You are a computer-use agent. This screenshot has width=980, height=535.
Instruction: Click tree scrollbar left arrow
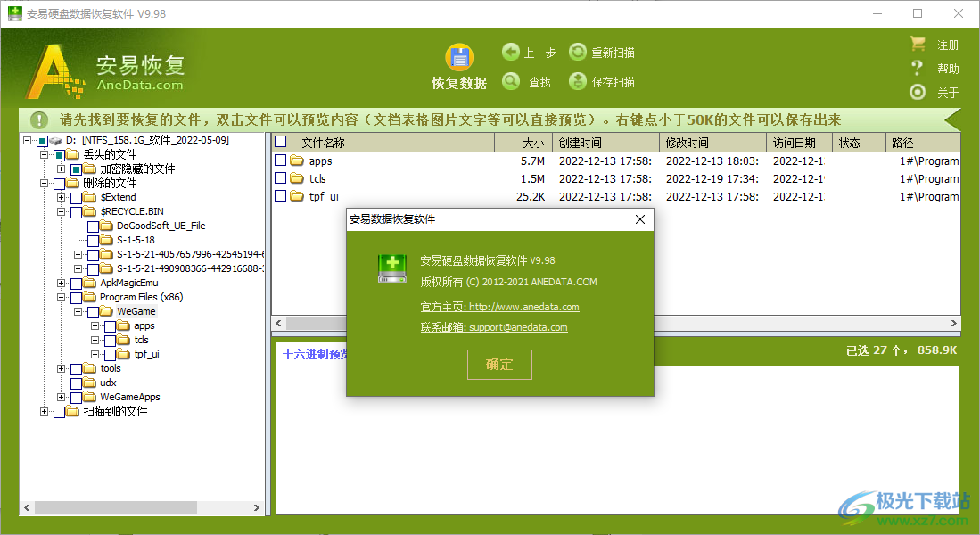(27, 508)
